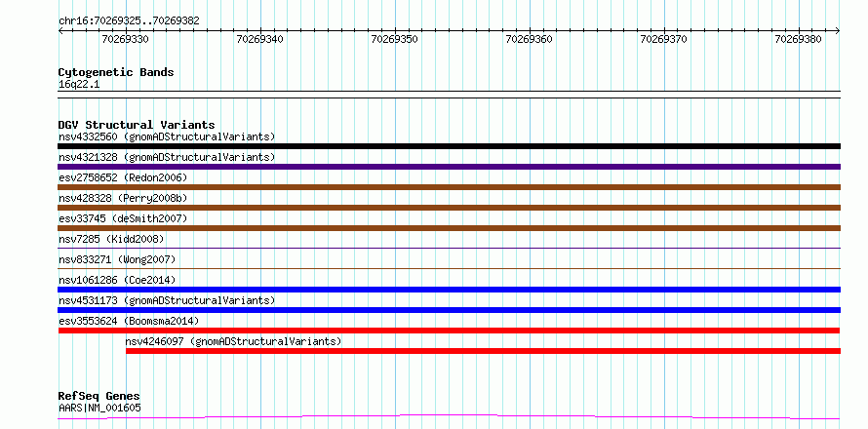Click the AARS|NM_001605 gene label
The image size is (868, 429).
[99, 408]
